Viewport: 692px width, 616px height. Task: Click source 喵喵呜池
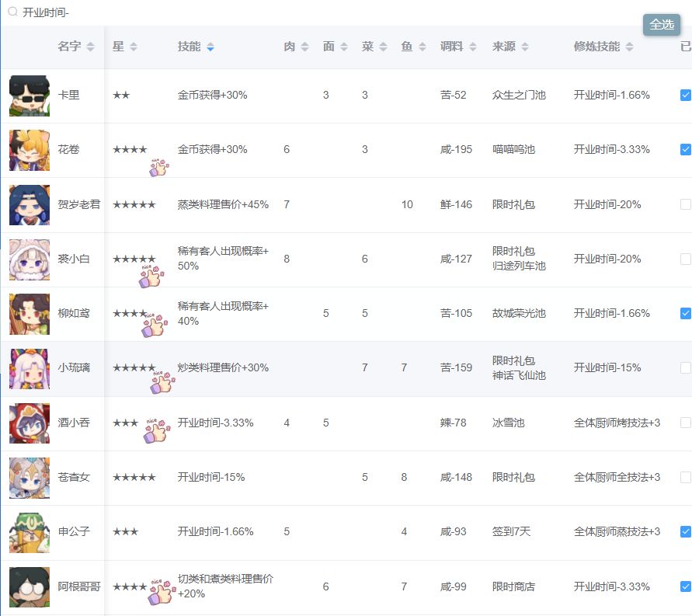coord(513,150)
